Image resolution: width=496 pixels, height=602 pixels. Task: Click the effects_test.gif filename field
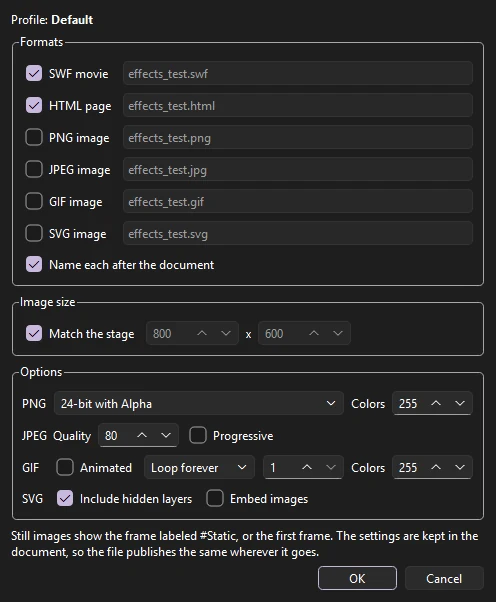(x=298, y=201)
